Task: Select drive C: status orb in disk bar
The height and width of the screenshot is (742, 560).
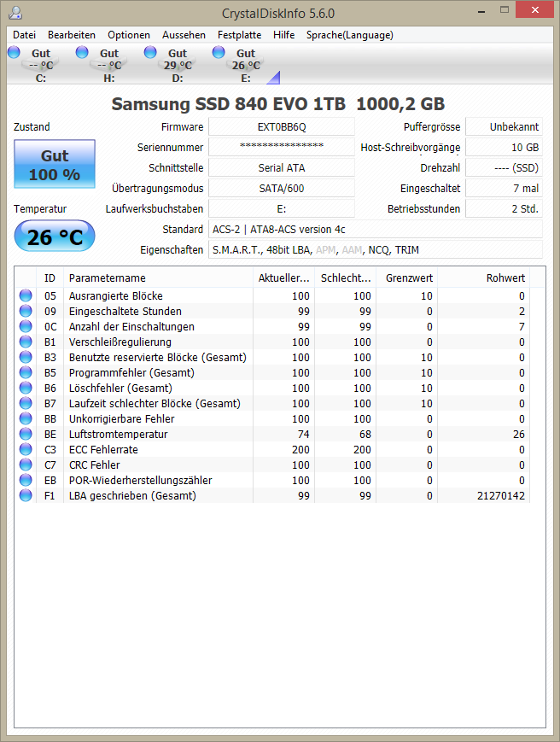Action: point(15,52)
